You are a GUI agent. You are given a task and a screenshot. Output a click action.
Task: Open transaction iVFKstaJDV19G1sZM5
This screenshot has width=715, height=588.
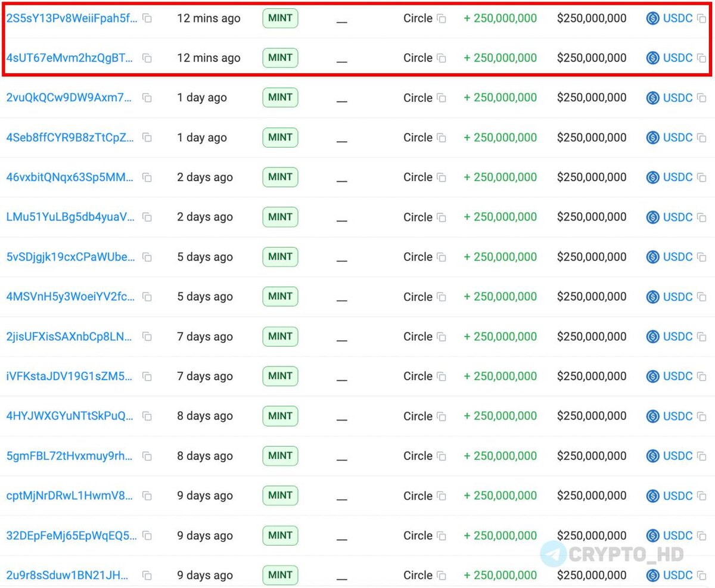[x=70, y=377]
